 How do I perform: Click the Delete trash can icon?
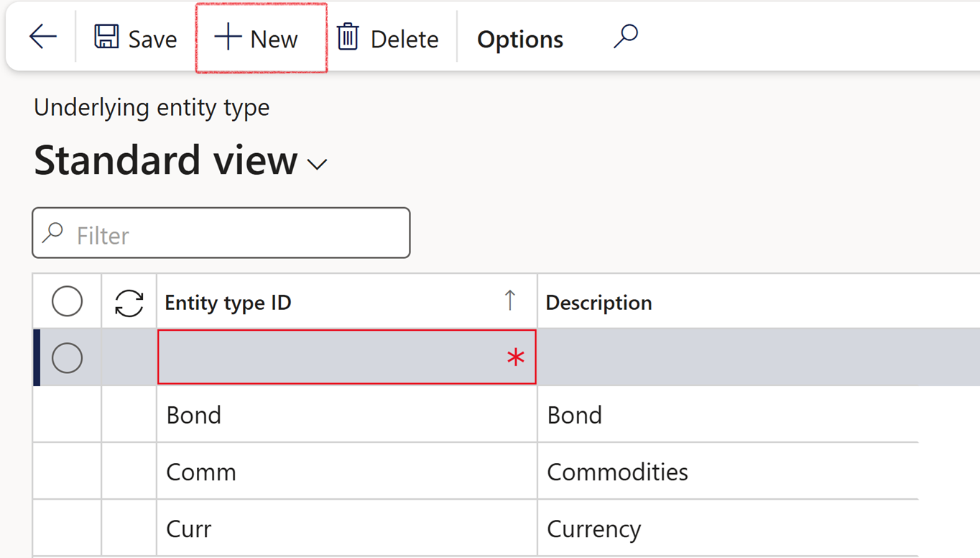348,37
